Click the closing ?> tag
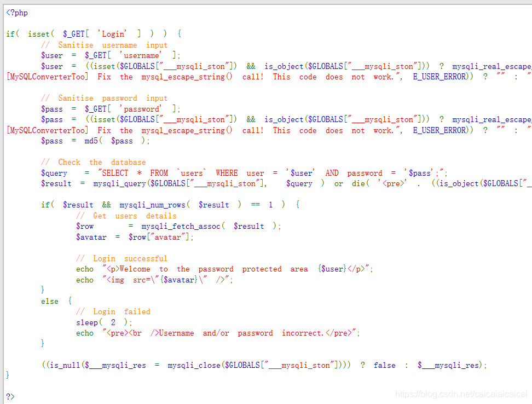Image resolution: width=532 pixels, height=404 pixels. click(x=10, y=396)
